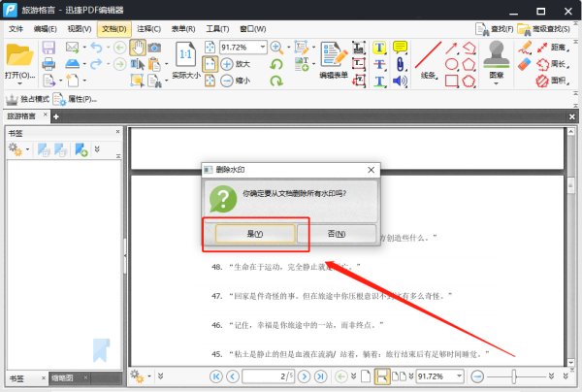Open the 文档(D) menu
Image resolution: width=582 pixels, height=392 pixels.
coord(114,29)
